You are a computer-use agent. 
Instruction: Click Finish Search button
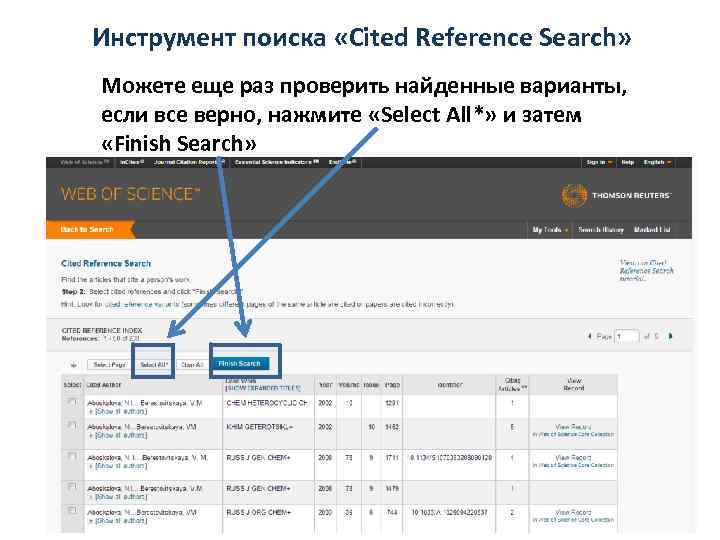pyautogui.click(x=240, y=364)
